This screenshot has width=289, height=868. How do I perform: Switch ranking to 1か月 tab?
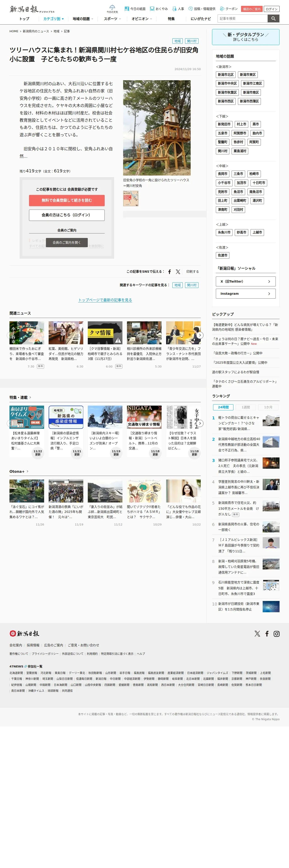268,407
